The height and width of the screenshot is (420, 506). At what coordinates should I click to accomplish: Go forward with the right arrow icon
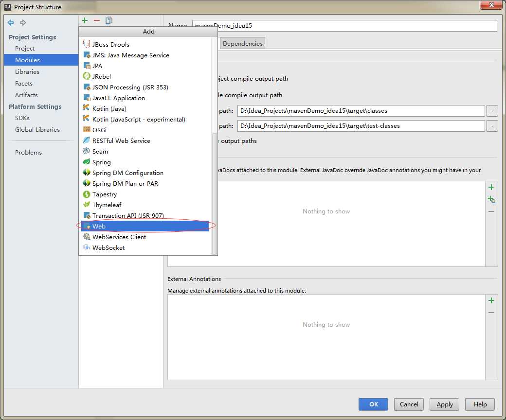click(23, 22)
